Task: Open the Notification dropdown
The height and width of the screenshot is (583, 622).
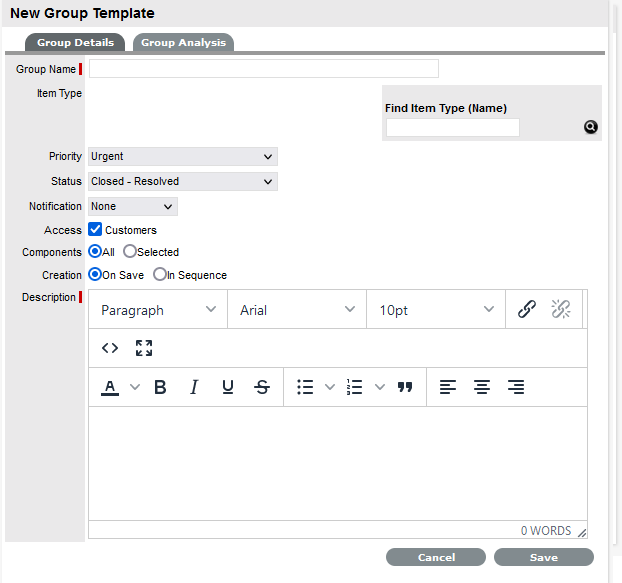Action: tap(133, 207)
